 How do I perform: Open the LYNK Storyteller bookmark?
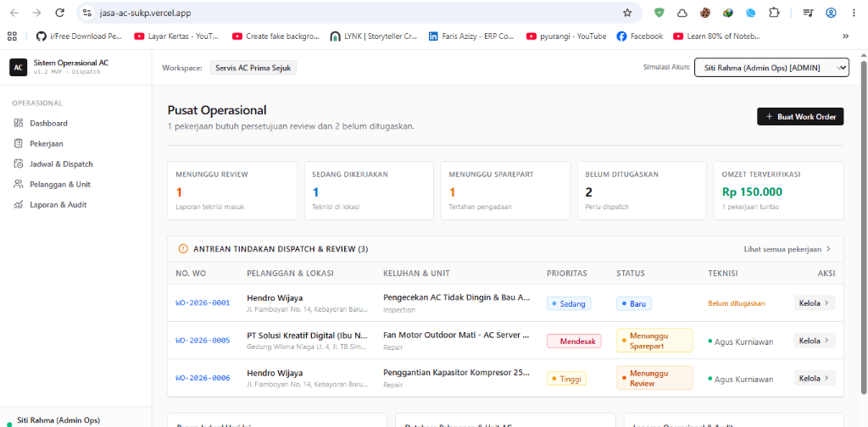coord(374,36)
